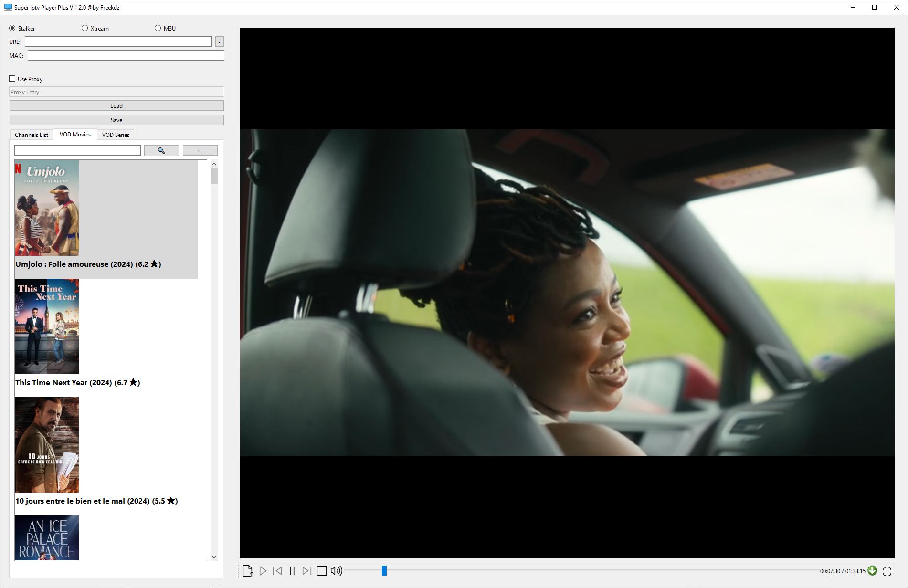Click the Proxy Entry field
The image size is (908, 588).
pos(116,92)
